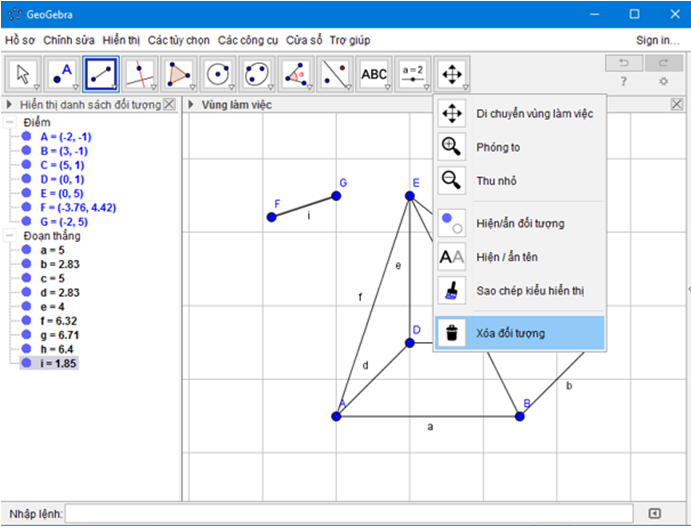Select the ABC Insert Text tool
This screenshot has width=691, height=528.
pyautogui.click(x=373, y=74)
